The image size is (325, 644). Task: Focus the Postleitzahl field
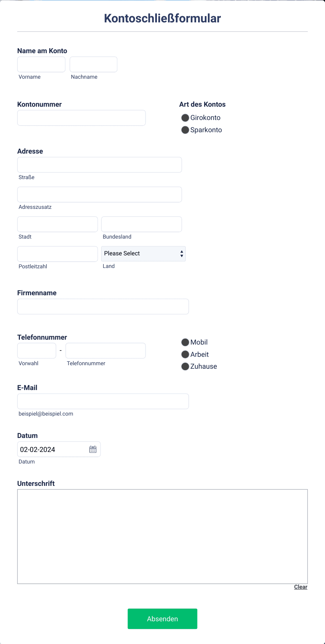[58, 254]
